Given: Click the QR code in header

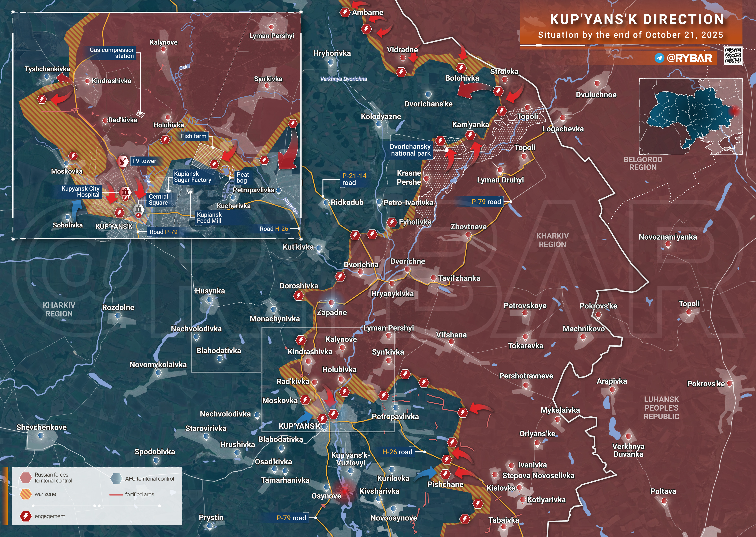Looking at the screenshot, I should [733, 56].
